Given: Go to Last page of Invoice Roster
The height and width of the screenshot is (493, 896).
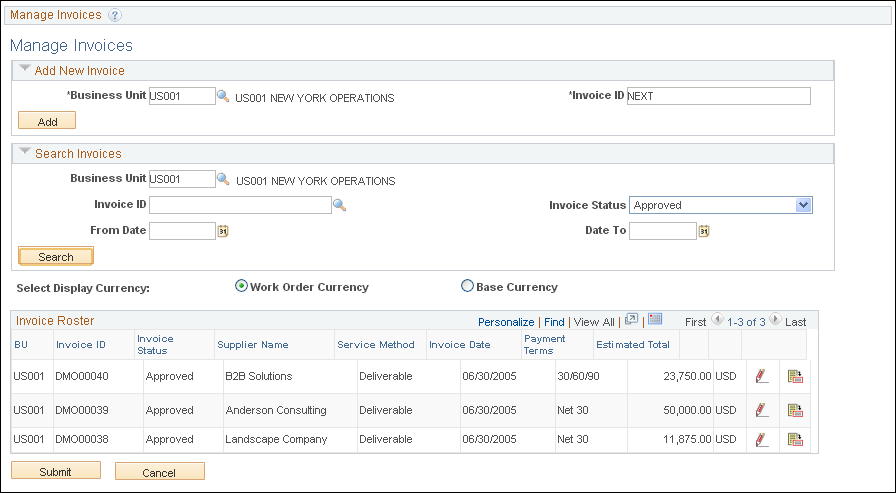Looking at the screenshot, I should 795,322.
